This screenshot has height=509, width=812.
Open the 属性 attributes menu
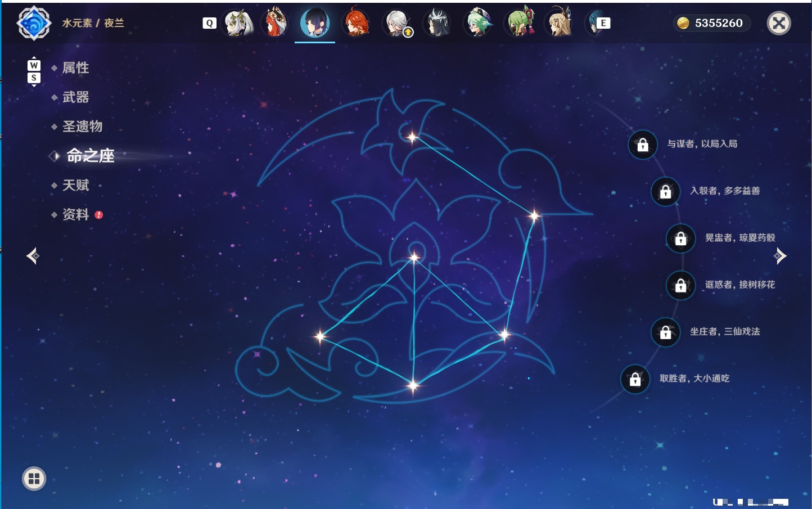coord(75,68)
